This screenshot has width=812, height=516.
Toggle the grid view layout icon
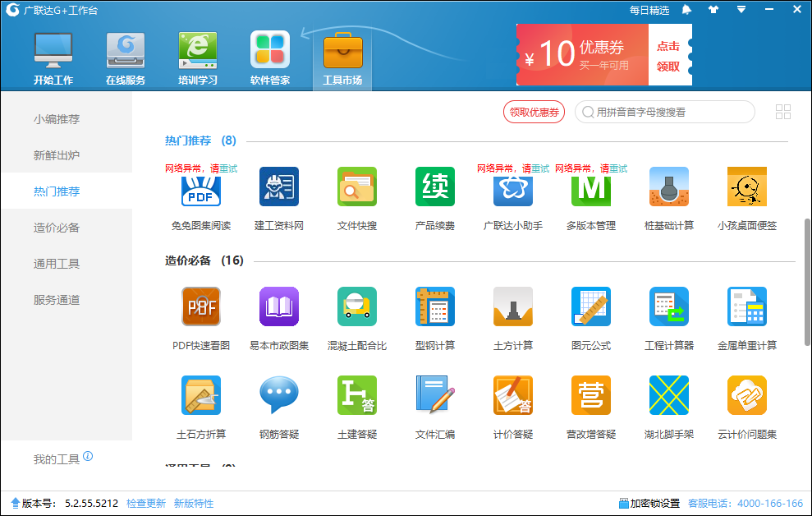coord(783,112)
